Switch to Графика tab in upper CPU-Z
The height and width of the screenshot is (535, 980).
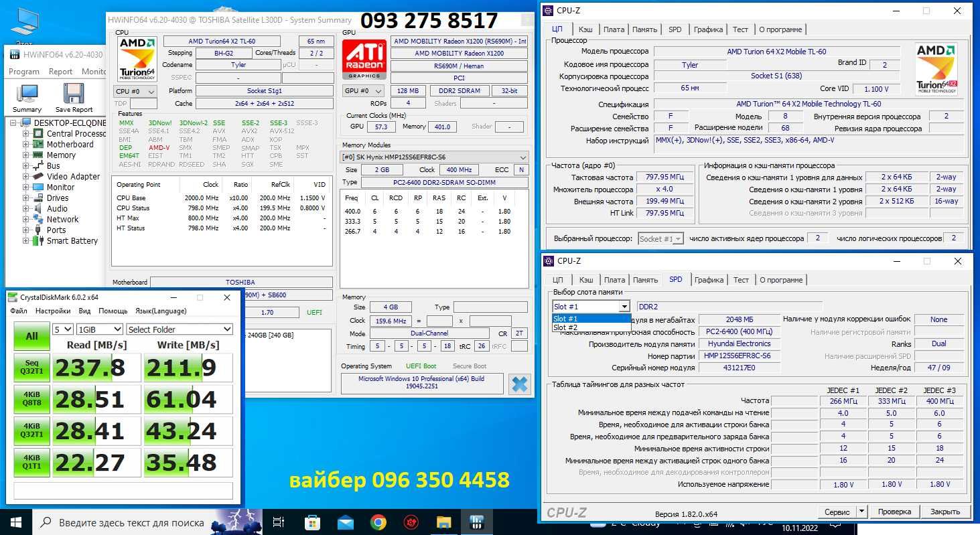708,29
